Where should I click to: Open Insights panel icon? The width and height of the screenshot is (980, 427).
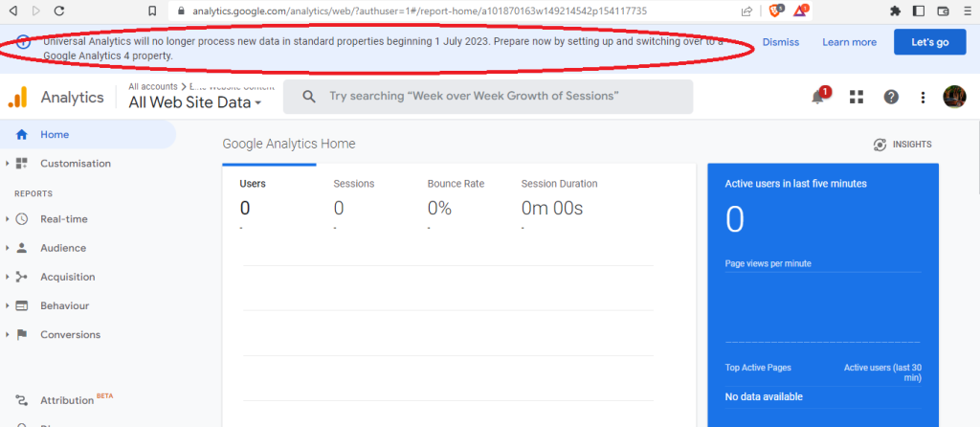pyautogui.click(x=902, y=145)
